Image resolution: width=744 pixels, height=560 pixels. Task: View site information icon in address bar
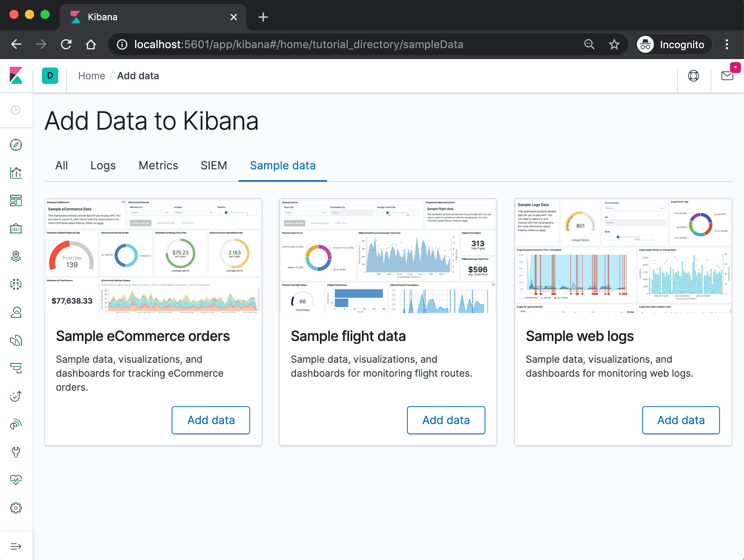click(x=122, y=44)
